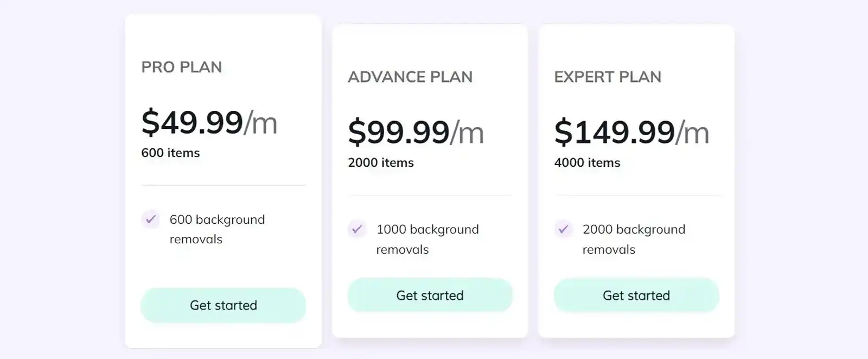Click Get started under EXPERT PLAN
This screenshot has height=359, width=868.
click(x=636, y=295)
